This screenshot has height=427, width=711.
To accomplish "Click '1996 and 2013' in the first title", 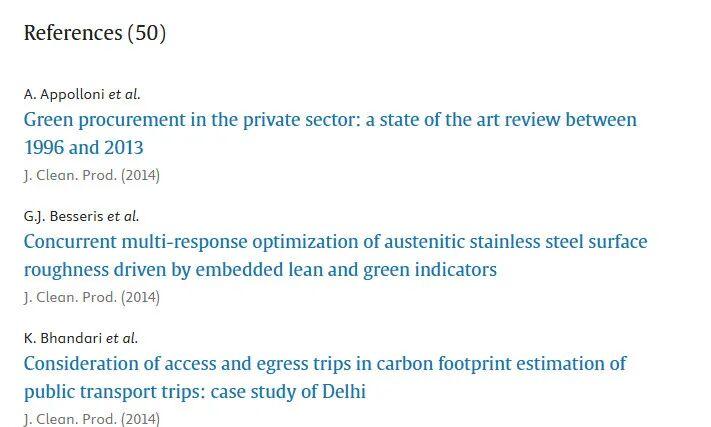I will pos(84,148).
